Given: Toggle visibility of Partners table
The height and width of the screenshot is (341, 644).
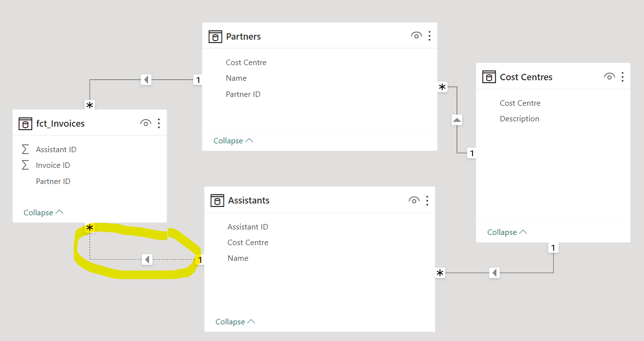Looking at the screenshot, I should tap(416, 36).
